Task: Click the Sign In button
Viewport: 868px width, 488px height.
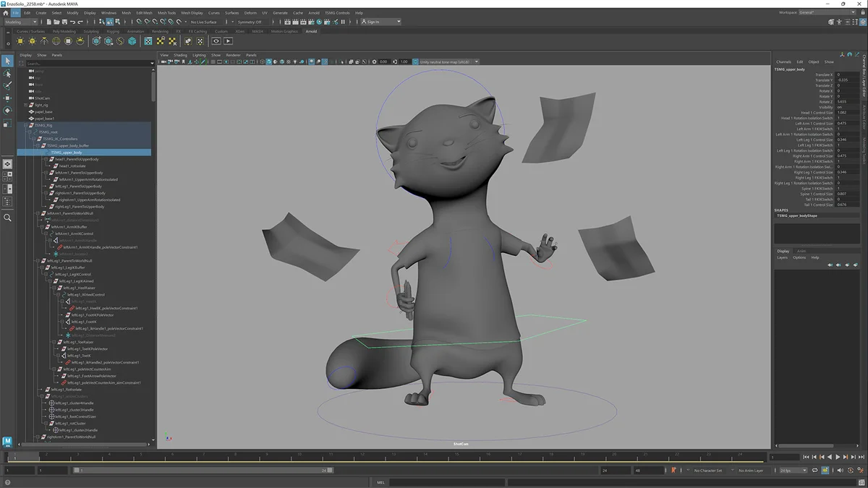Action: click(x=373, y=22)
